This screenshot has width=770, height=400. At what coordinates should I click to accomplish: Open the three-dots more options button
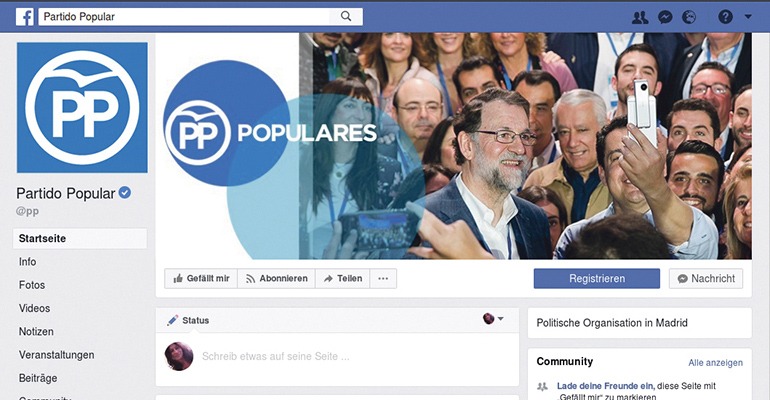click(x=383, y=278)
